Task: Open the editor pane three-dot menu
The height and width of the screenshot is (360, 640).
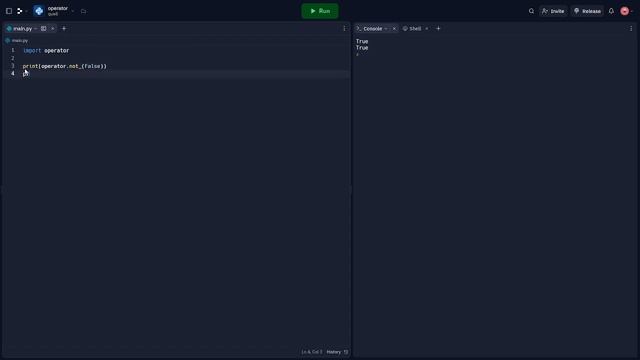Action: click(344, 29)
